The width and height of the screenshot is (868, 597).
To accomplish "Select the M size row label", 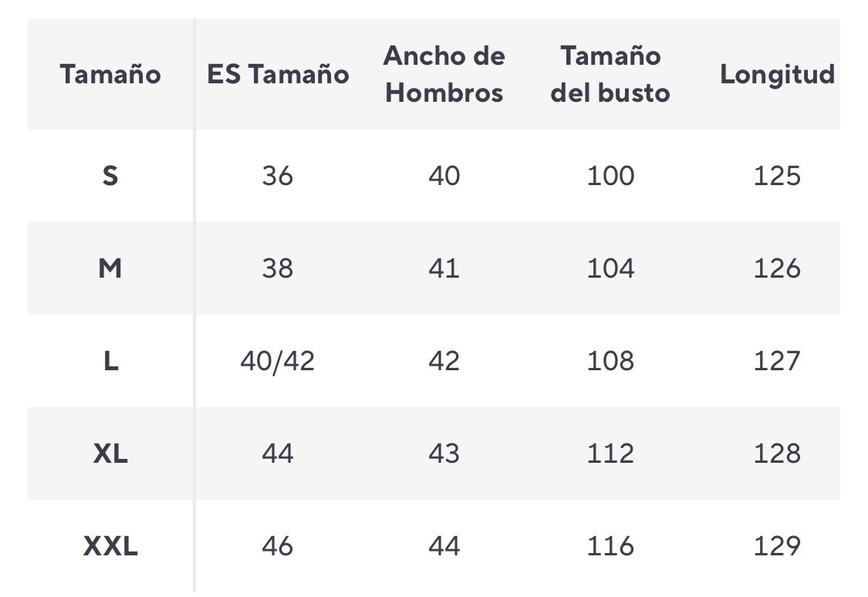I will 110,268.
